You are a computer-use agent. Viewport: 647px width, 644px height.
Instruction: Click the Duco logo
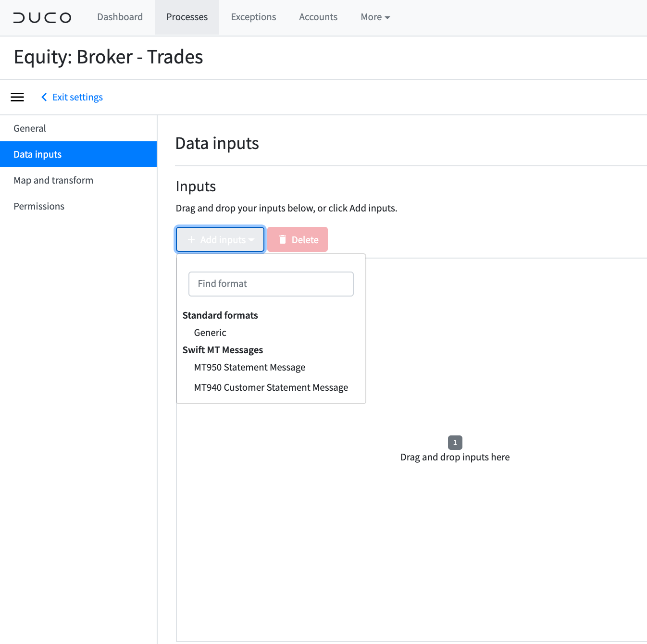click(42, 17)
